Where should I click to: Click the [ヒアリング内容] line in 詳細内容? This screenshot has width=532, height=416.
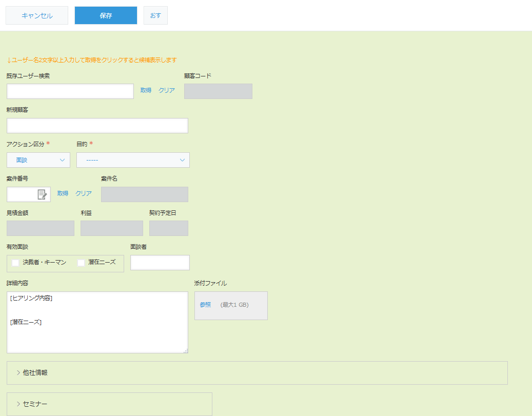pyautogui.click(x=31, y=298)
